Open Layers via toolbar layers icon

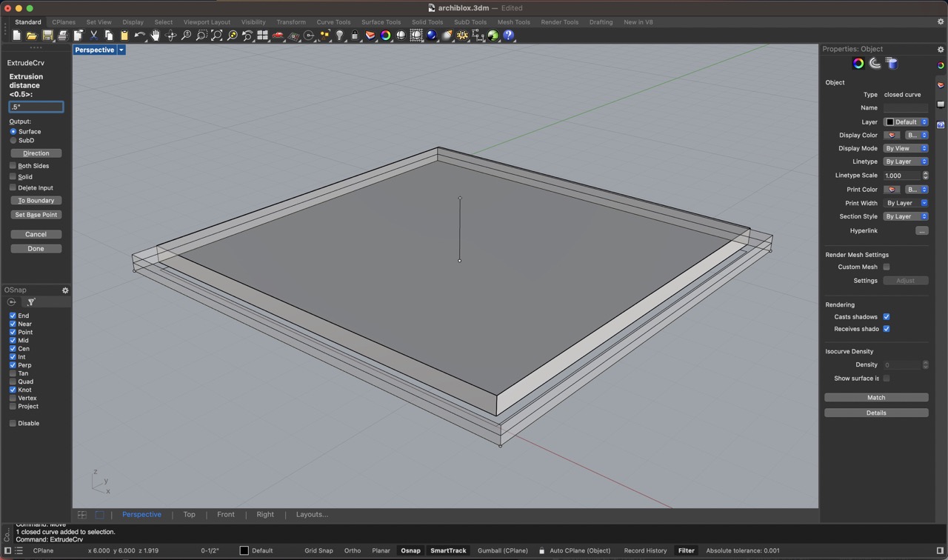point(370,36)
